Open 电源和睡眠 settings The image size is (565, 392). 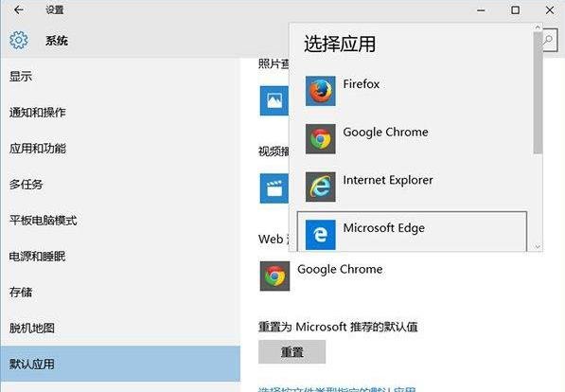(120, 257)
